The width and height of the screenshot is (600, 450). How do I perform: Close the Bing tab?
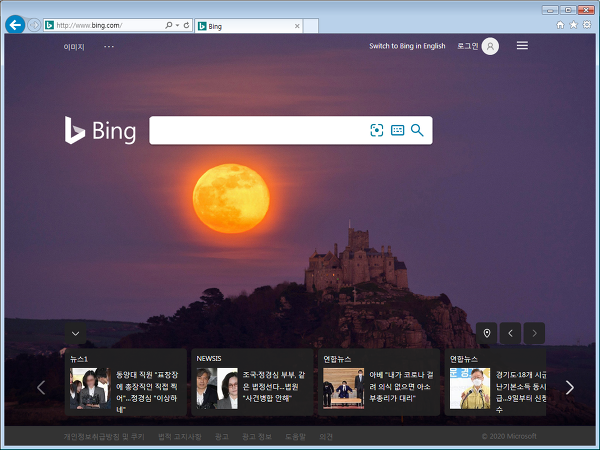coord(297,26)
